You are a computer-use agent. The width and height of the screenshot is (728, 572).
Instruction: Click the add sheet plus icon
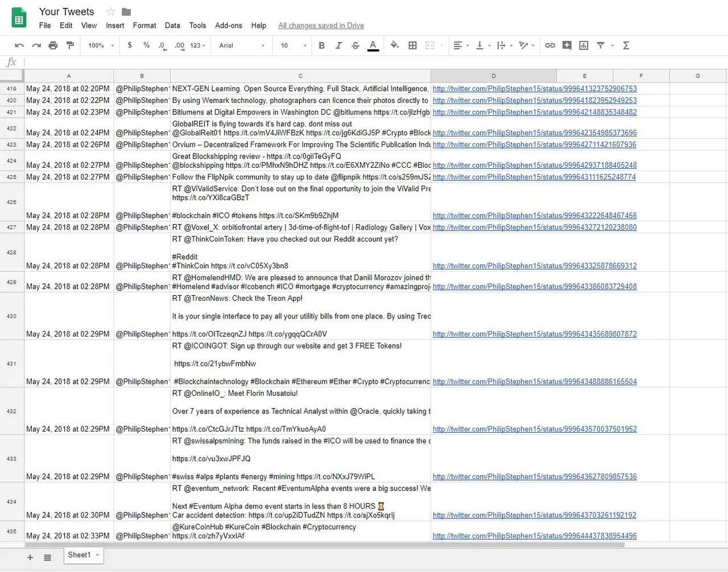coord(30,558)
